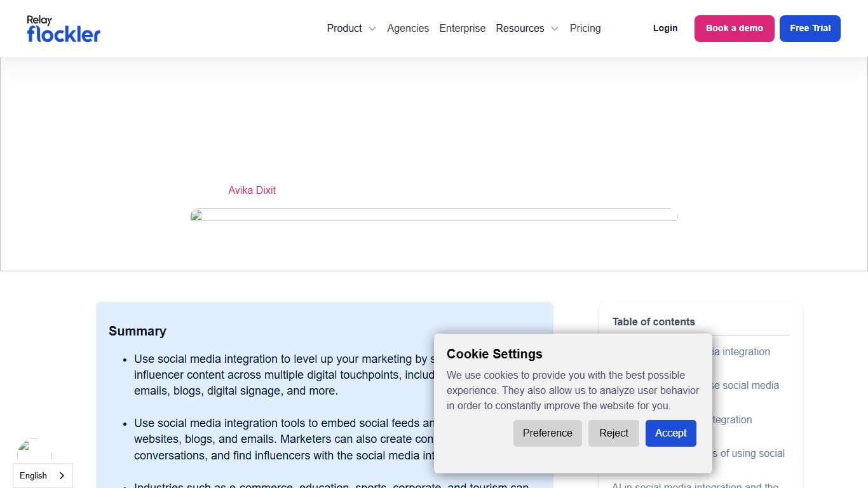The image size is (868, 488).
Task: Open cookie Preference settings
Action: tap(547, 433)
